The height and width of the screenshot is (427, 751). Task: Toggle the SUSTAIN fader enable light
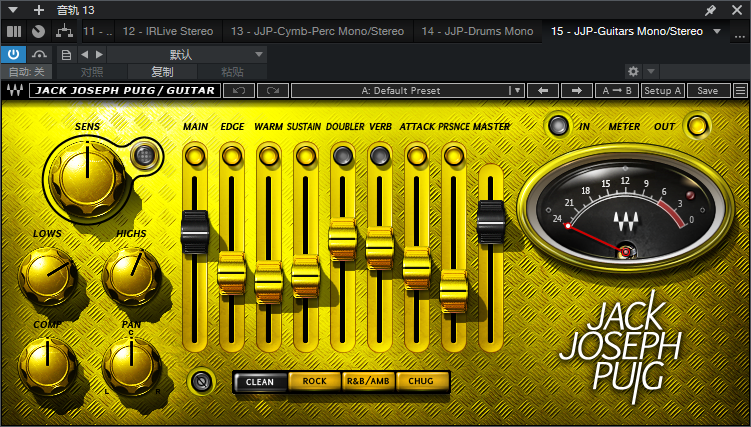point(306,156)
